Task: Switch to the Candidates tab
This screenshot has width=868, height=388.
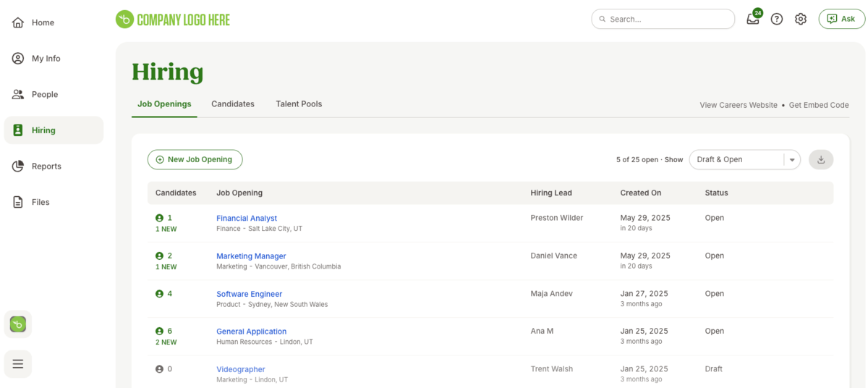Action: pos(233,104)
